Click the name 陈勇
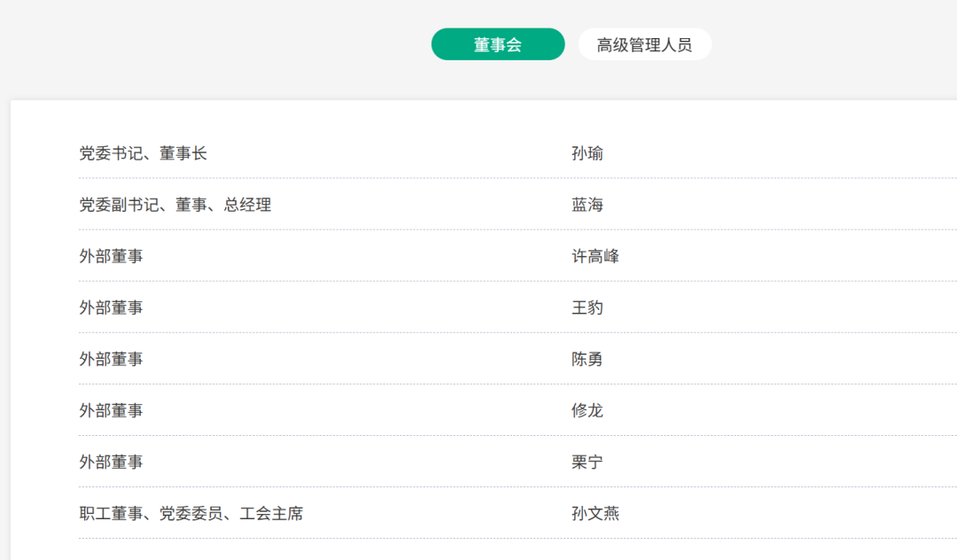957x560 pixels. click(587, 359)
